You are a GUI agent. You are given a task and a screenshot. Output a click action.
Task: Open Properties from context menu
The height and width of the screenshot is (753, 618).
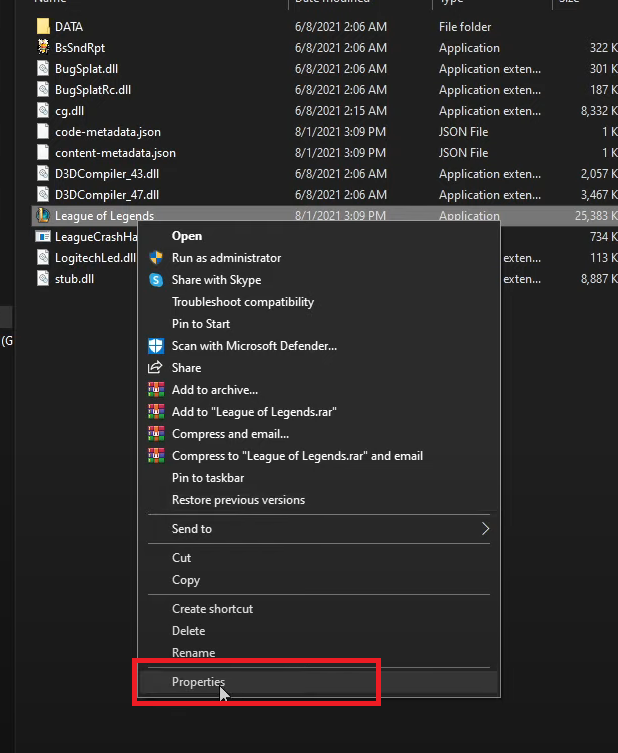198,682
